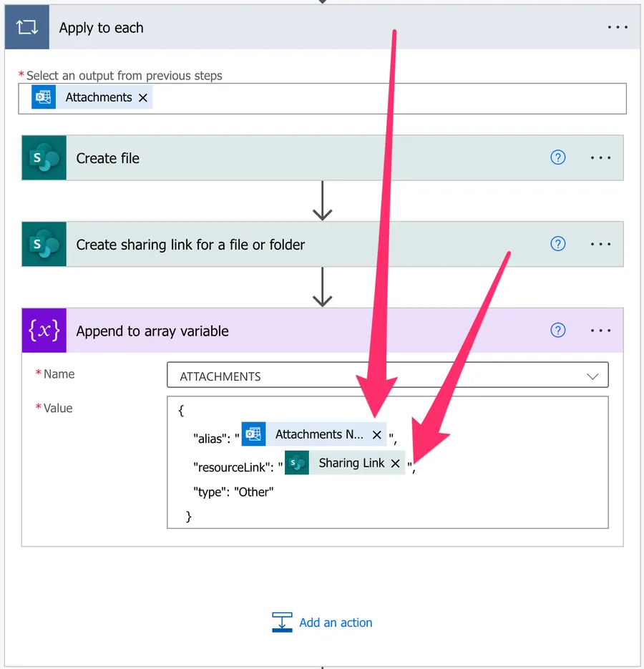The width and height of the screenshot is (644, 669).
Task: Click the Apply to each loop icon
Action: tap(26, 29)
